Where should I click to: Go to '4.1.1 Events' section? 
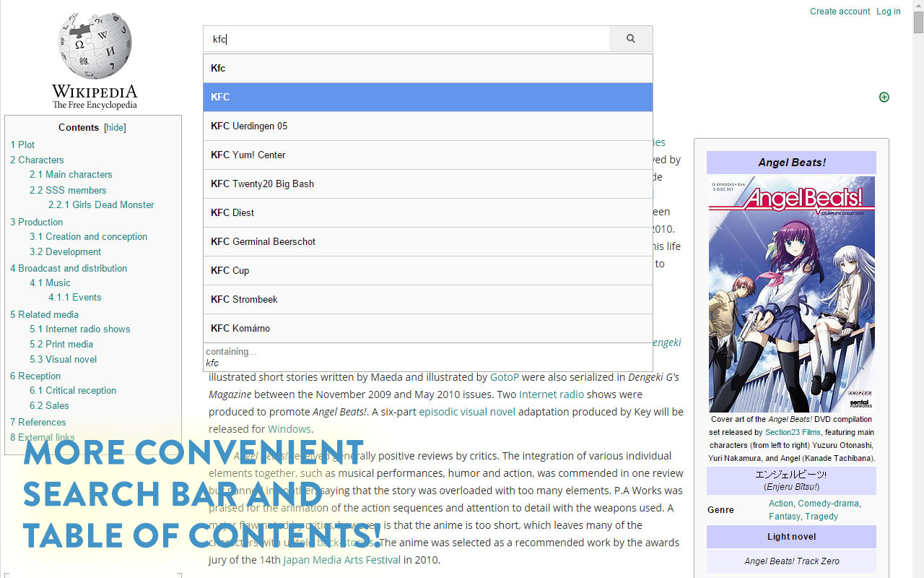pyautogui.click(x=74, y=297)
